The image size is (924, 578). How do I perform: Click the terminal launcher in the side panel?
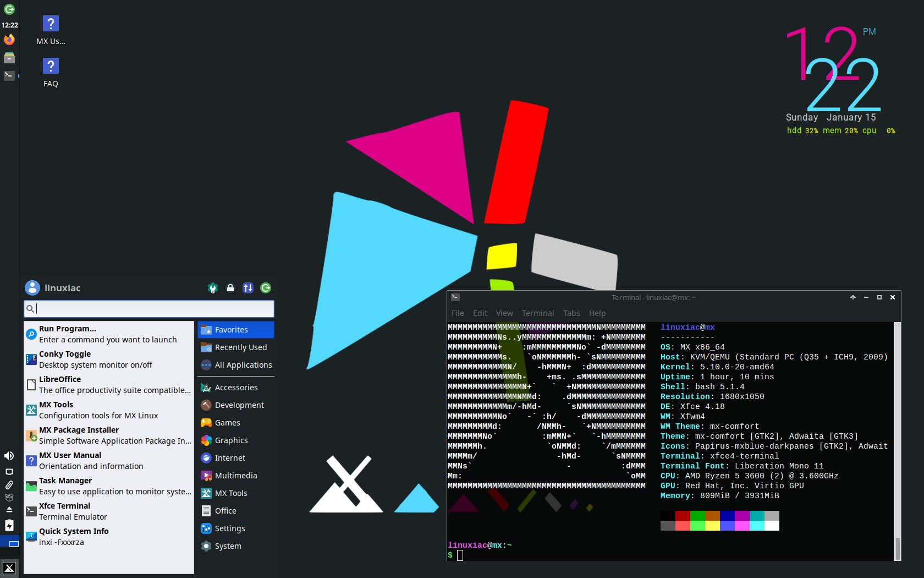pos(9,75)
